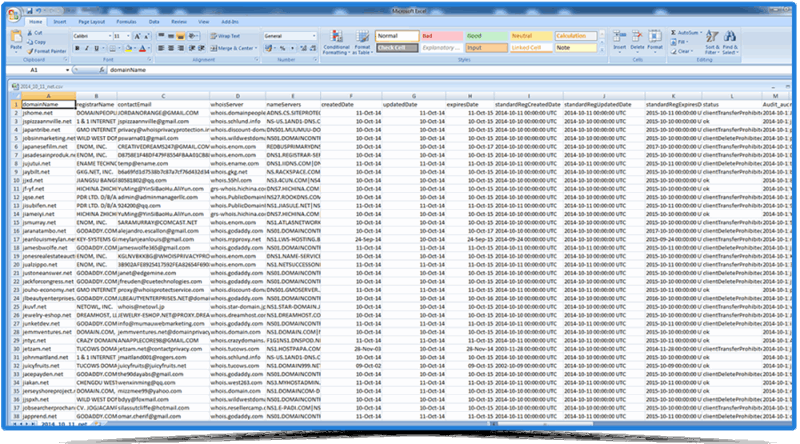This screenshot has height=444, width=800.
Task: Click the Paste icon in Clipboard group
Action: click(17, 41)
